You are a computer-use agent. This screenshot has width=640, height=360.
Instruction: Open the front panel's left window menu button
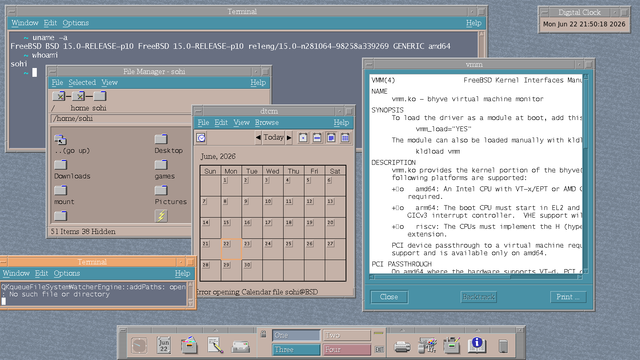pyautogui.click(x=123, y=330)
